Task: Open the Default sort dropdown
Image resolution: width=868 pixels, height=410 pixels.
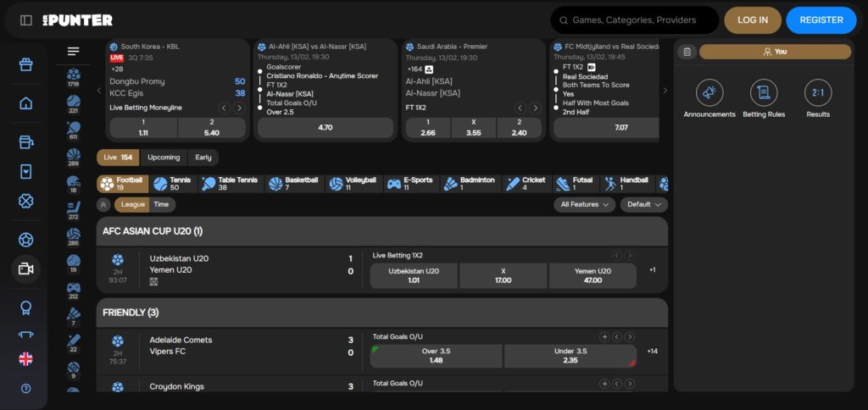Action: 643,204
